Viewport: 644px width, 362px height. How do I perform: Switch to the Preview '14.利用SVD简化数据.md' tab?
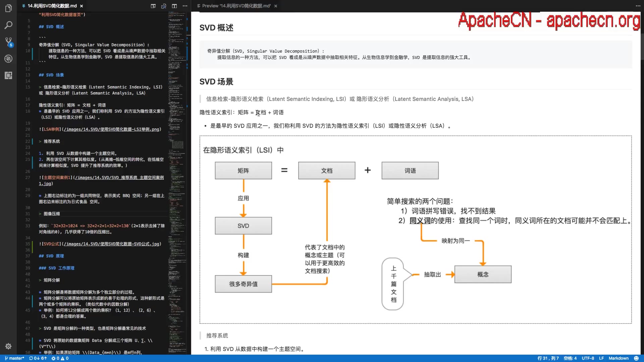coord(236,6)
